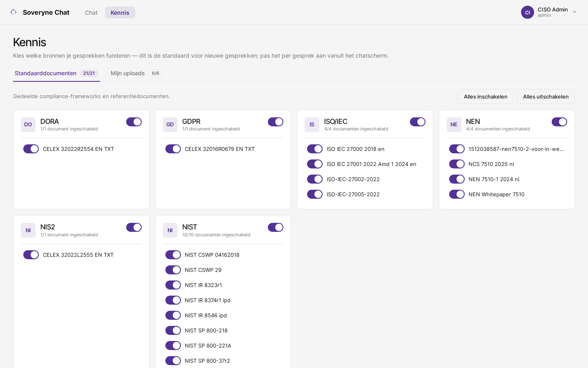Viewport: 588px width, 368px height.
Task: Click the 'NCS 7510 2025 nl' label
Action: (491, 164)
